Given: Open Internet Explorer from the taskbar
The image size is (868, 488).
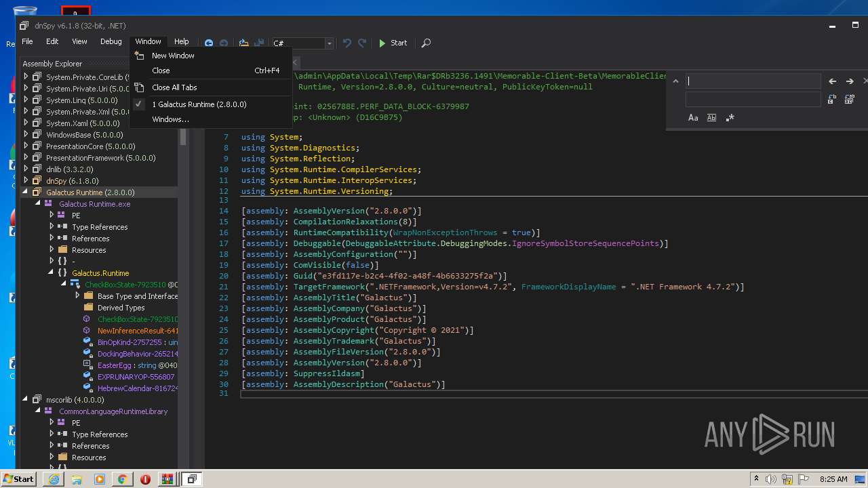Looking at the screenshot, I should click(x=54, y=479).
